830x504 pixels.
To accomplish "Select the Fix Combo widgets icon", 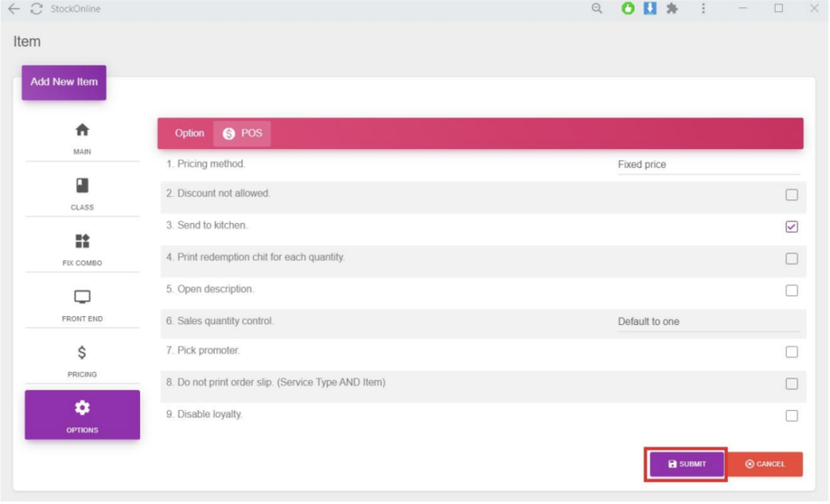I will click(82, 241).
